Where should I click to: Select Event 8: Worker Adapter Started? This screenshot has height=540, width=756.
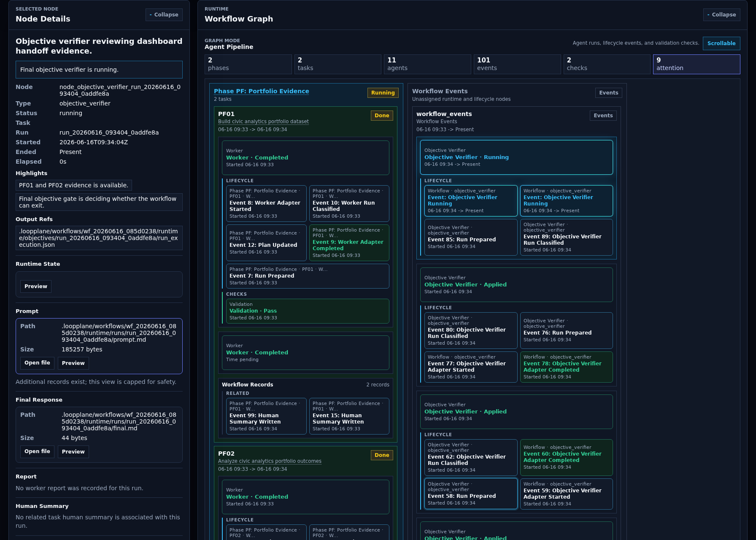[266, 203]
